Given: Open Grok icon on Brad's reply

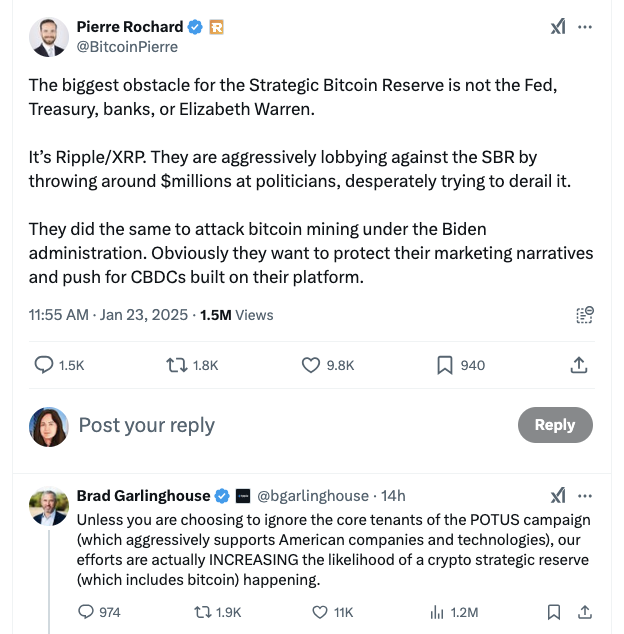Looking at the screenshot, I should tap(558, 496).
